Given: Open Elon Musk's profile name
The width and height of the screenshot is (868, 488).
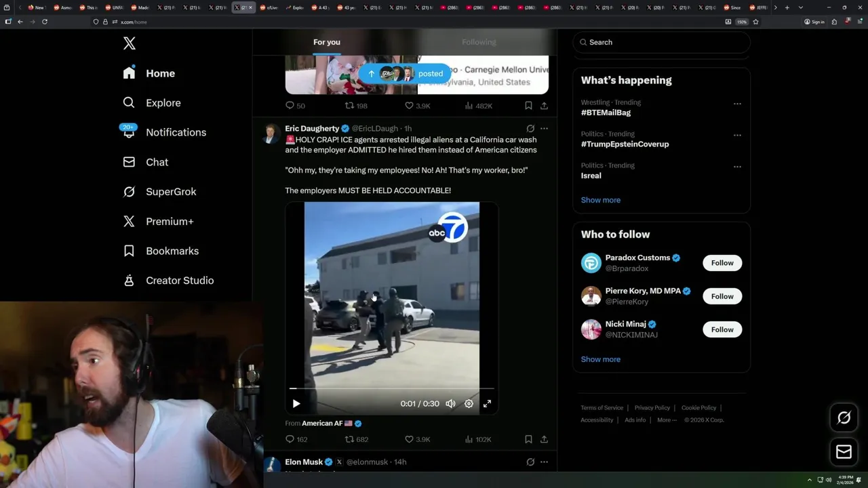Looking at the screenshot, I should [x=304, y=462].
